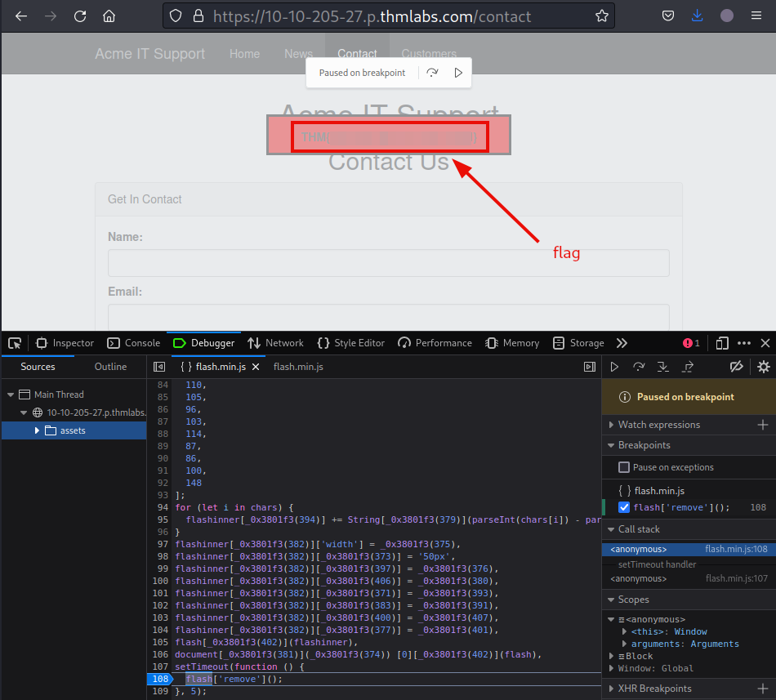
Task: Switch to the Network tab
Action: click(275, 343)
